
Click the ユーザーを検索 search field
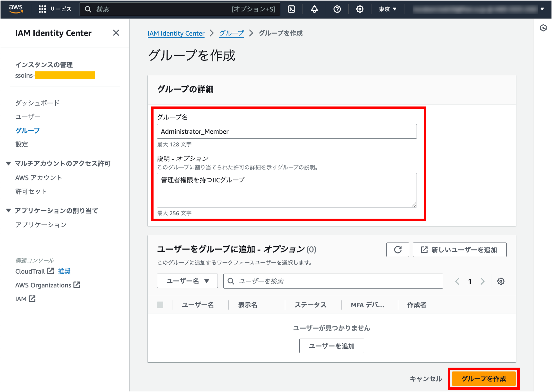[x=333, y=281]
